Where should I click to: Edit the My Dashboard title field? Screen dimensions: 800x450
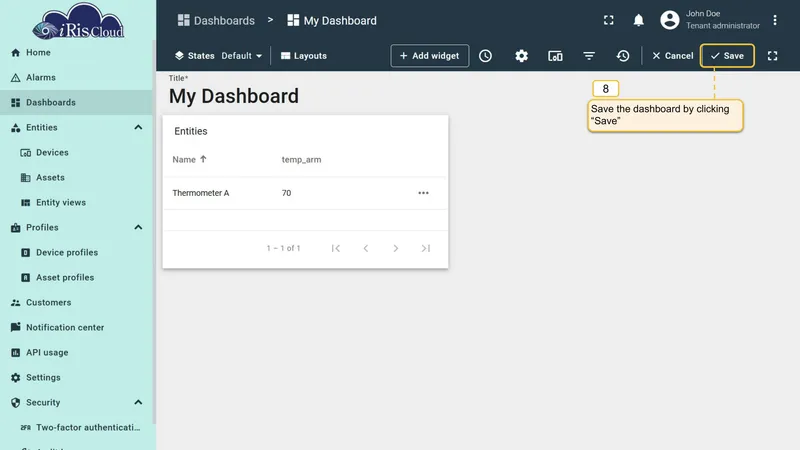click(234, 96)
